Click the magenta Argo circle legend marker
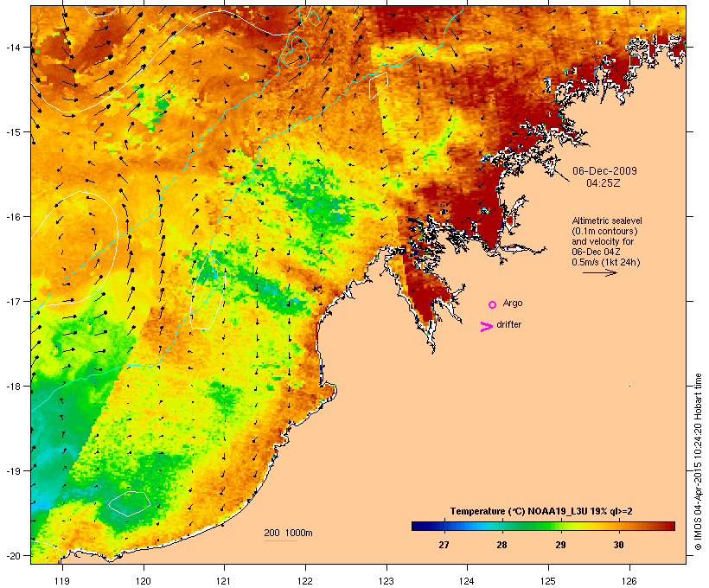Image resolution: width=709 pixels, height=588 pixels. pyautogui.click(x=493, y=304)
